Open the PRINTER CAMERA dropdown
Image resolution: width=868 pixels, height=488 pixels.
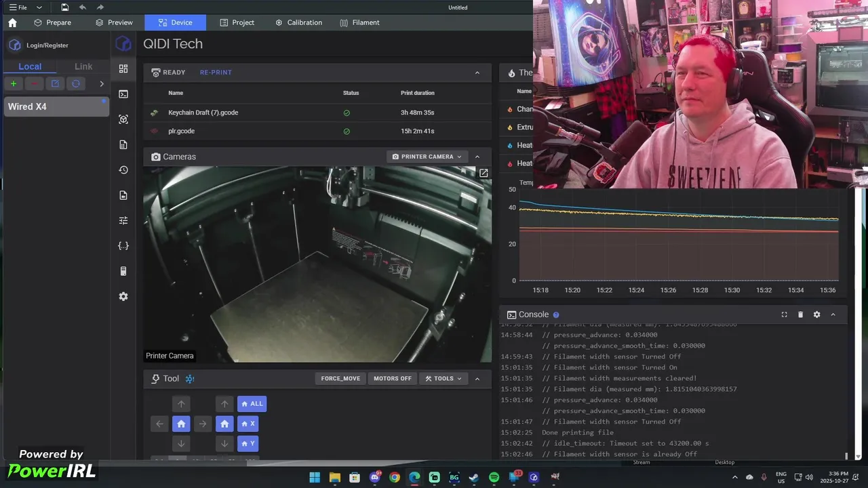pyautogui.click(x=427, y=157)
